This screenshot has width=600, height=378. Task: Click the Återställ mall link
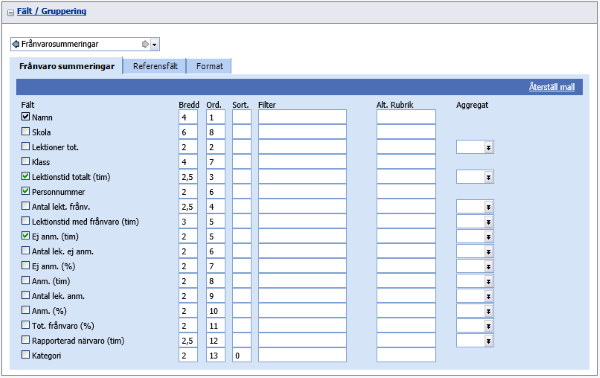[x=552, y=87]
